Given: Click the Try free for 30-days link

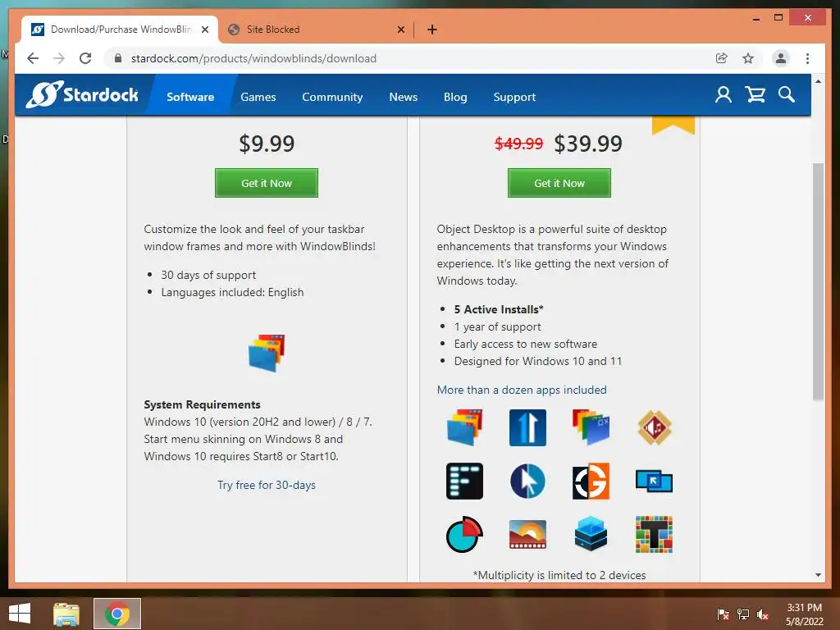Looking at the screenshot, I should [x=267, y=485].
